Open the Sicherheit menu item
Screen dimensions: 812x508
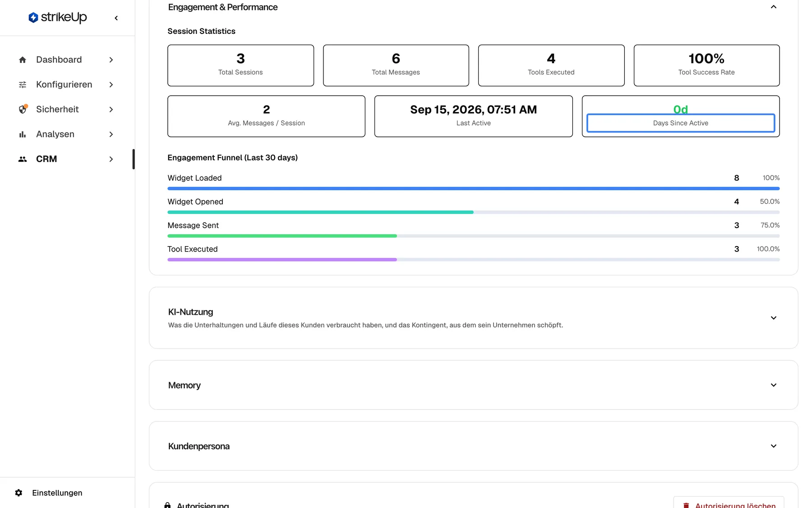(66, 109)
